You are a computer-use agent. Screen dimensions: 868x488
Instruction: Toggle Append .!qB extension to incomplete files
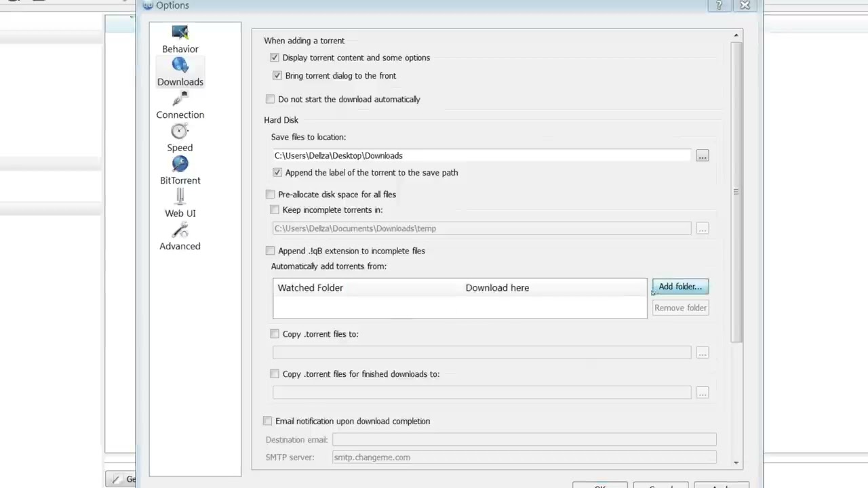click(271, 251)
